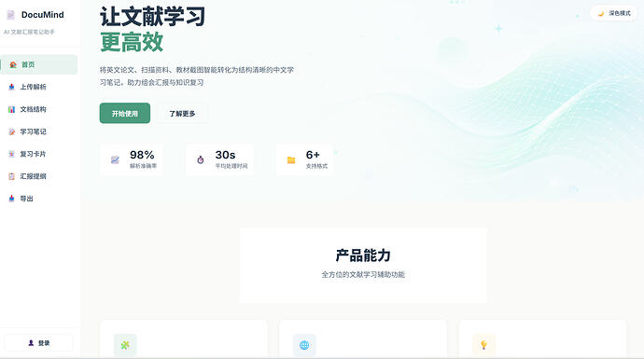The image size is (644, 359).
Task: Click the export icon beside 导出
Action: [11, 199]
